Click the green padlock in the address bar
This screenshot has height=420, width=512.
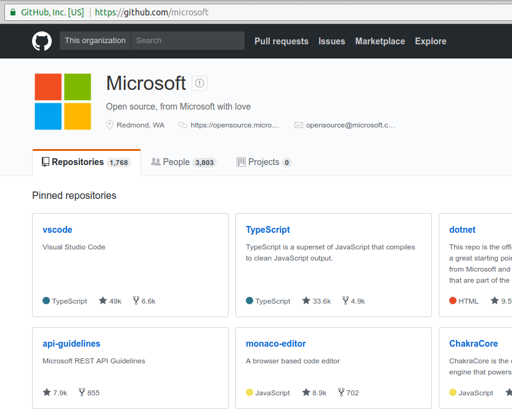point(13,12)
